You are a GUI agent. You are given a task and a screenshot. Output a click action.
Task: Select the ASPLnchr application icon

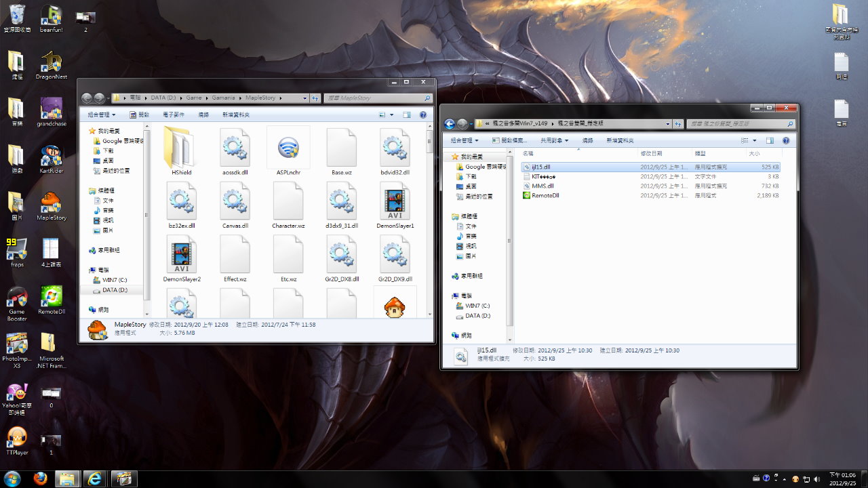[x=288, y=151]
